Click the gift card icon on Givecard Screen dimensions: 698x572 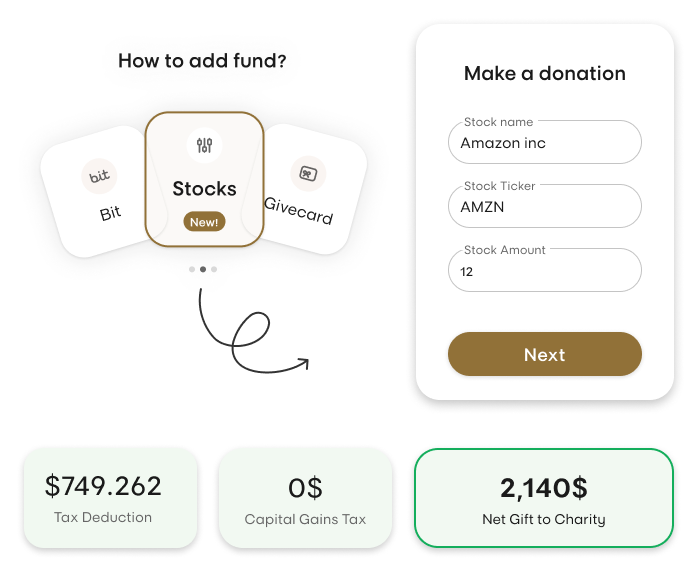pyautogui.click(x=308, y=174)
